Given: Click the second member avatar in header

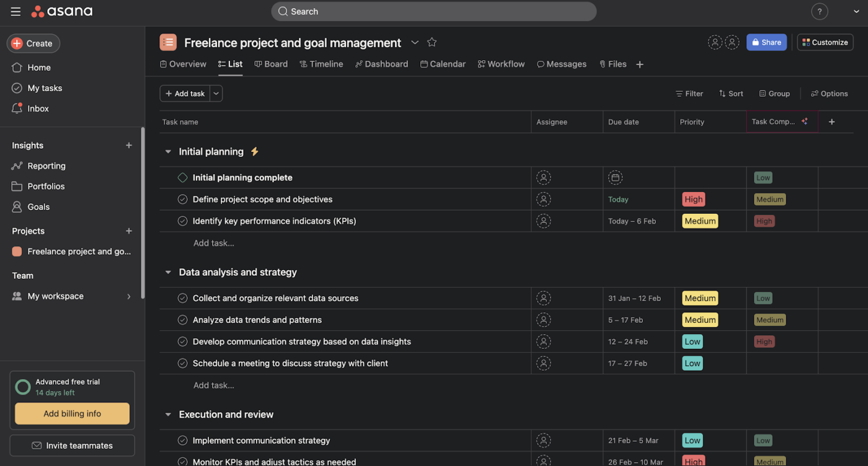Looking at the screenshot, I should point(732,42).
